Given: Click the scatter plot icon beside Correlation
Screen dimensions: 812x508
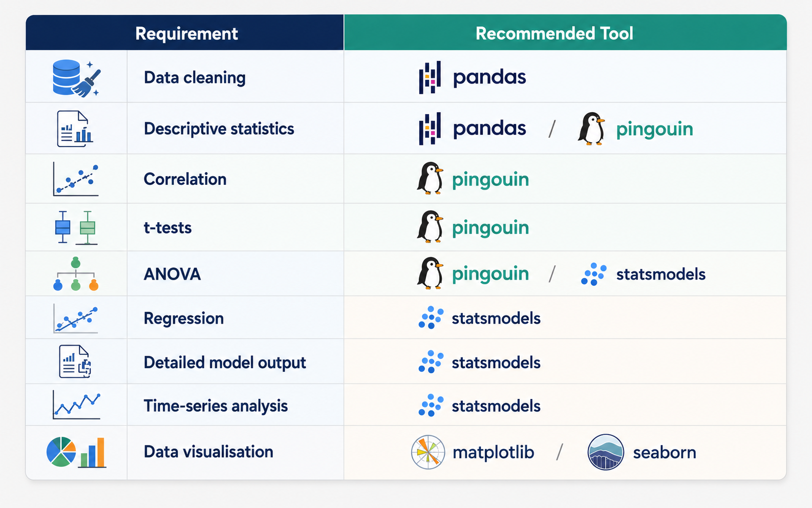Looking at the screenshot, I should click(76, 179).
